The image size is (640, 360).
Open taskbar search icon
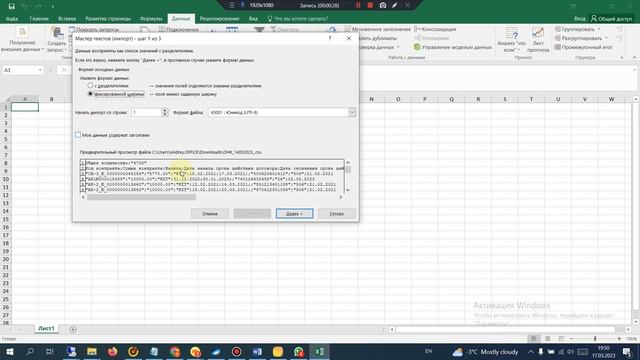click(x=30, y=351)
